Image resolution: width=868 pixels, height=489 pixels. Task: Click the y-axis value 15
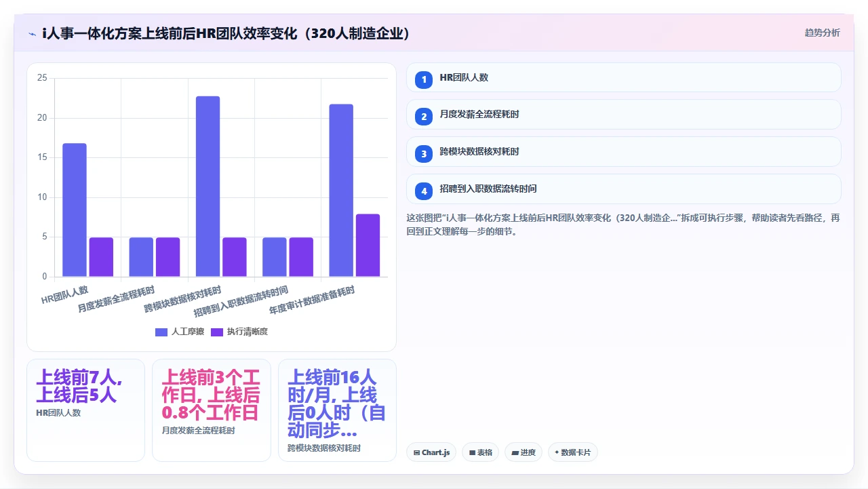(x=42, y=157)
